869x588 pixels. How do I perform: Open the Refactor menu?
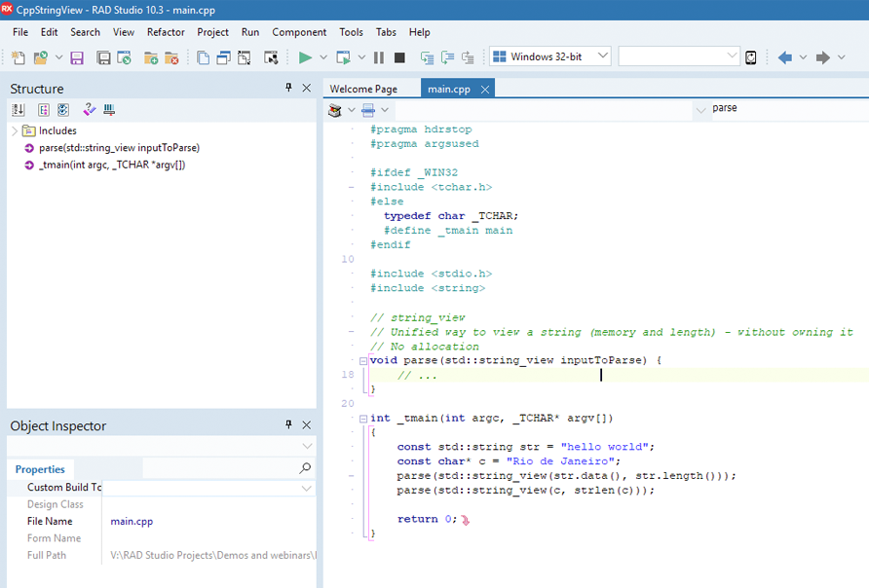(166, 32)
